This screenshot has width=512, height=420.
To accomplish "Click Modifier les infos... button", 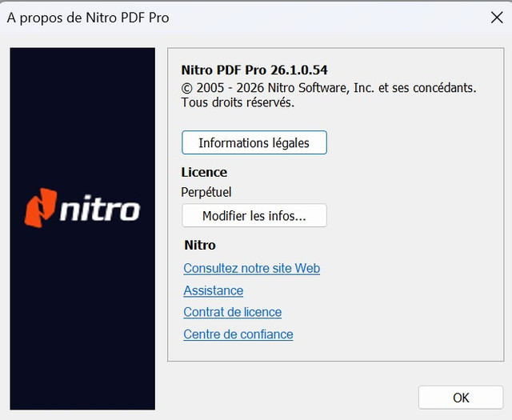I will [254, 215].
